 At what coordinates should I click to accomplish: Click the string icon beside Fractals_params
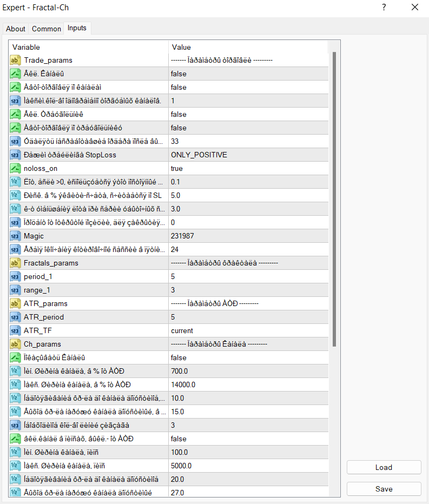tap(15, 263)
